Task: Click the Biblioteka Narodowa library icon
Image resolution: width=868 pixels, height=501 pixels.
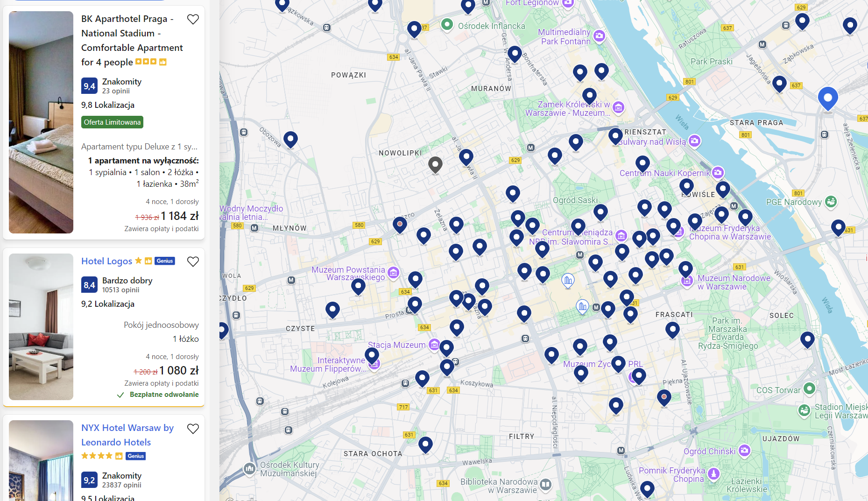Action: (x=545, y=485)
